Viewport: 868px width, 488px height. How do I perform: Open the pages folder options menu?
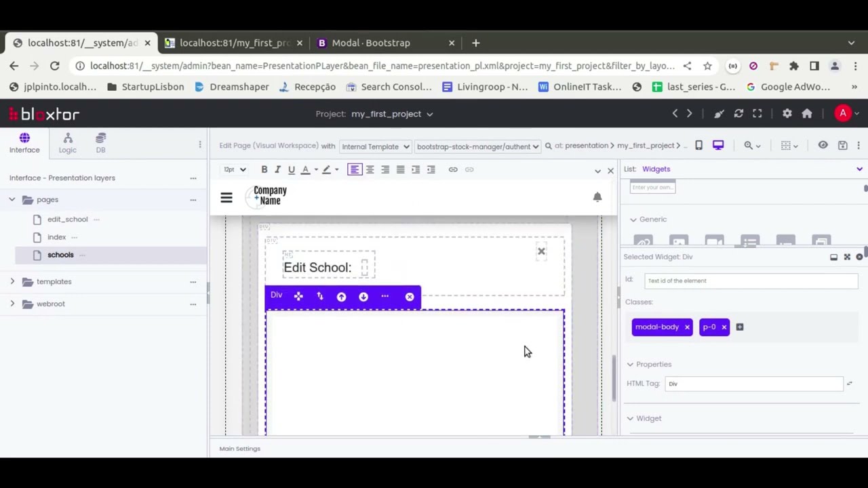click(x=193, y=199)
